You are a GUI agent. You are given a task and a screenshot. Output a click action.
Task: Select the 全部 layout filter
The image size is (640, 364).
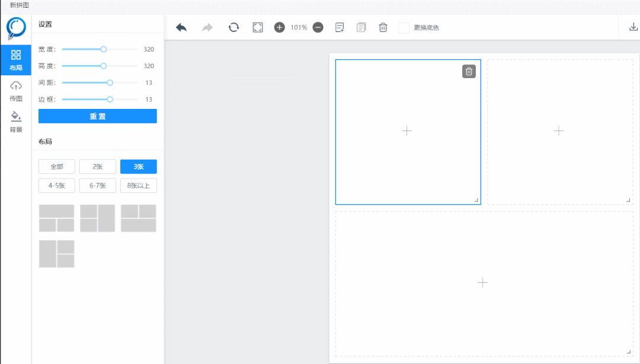57,167
